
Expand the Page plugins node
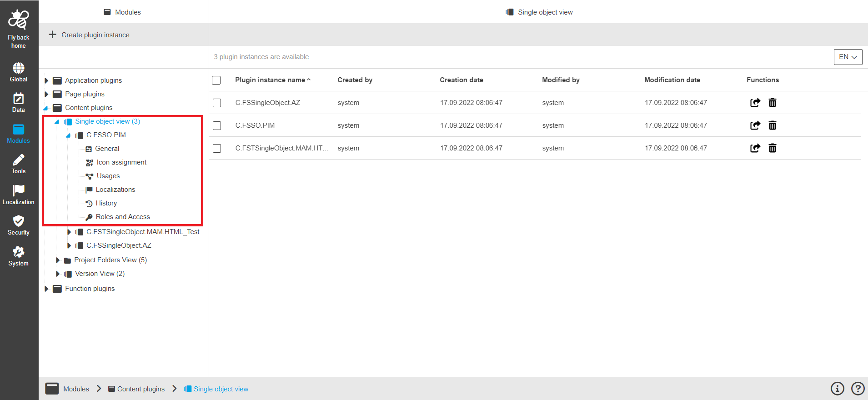click(x=46, y=94)
